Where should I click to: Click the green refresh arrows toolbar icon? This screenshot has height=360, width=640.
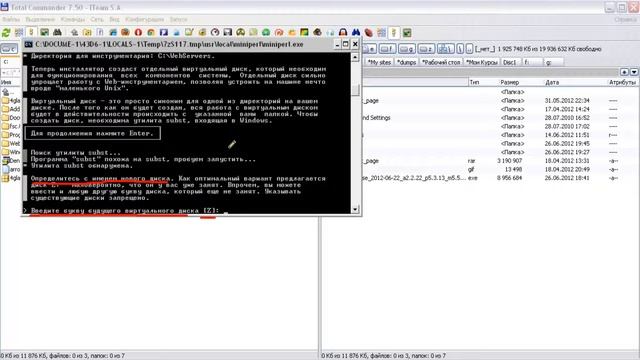point(6,33)
